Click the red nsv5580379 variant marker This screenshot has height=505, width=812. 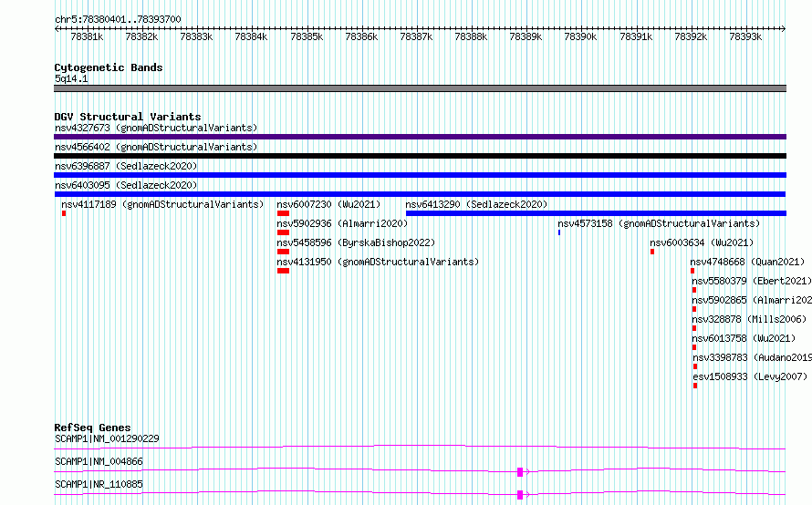coord(694,290)
